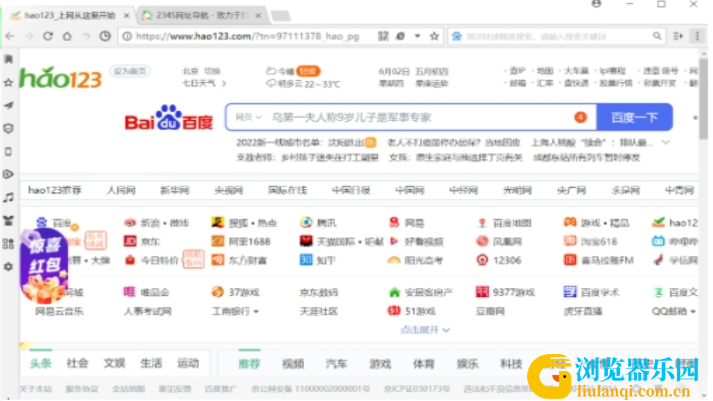Viewport: 713px width, 401px height.
Task: Click the Baidu logo
Action: (169, 118)
